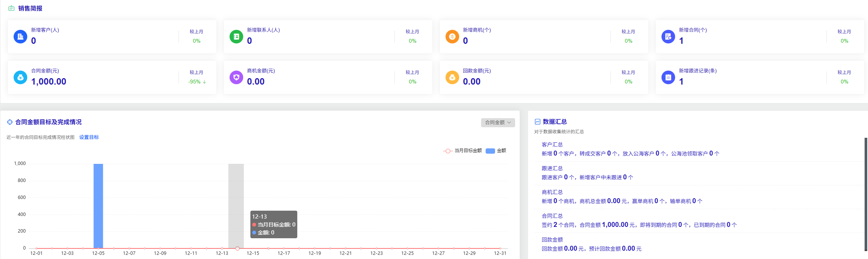Click the 数据汇总 chart icon

(537, 122)
